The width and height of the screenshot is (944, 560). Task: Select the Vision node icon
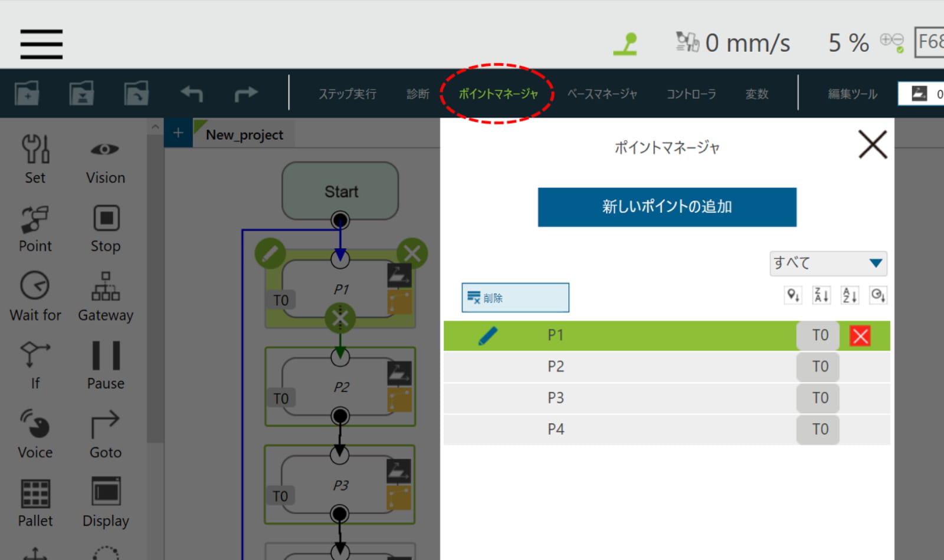105,149
